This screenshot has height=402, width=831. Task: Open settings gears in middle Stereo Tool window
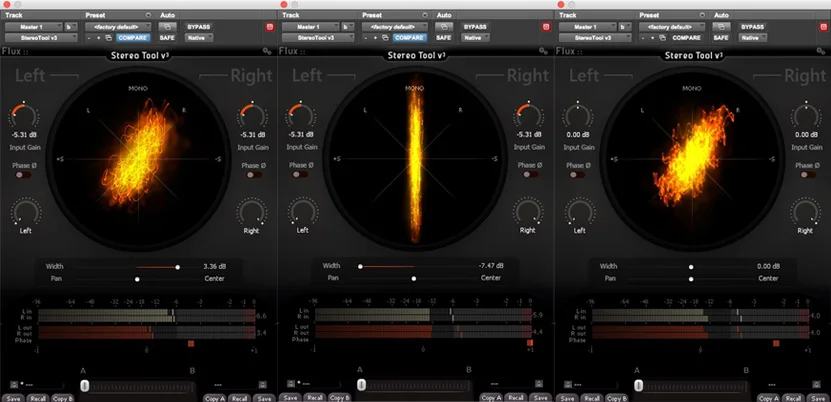[543, 51]
